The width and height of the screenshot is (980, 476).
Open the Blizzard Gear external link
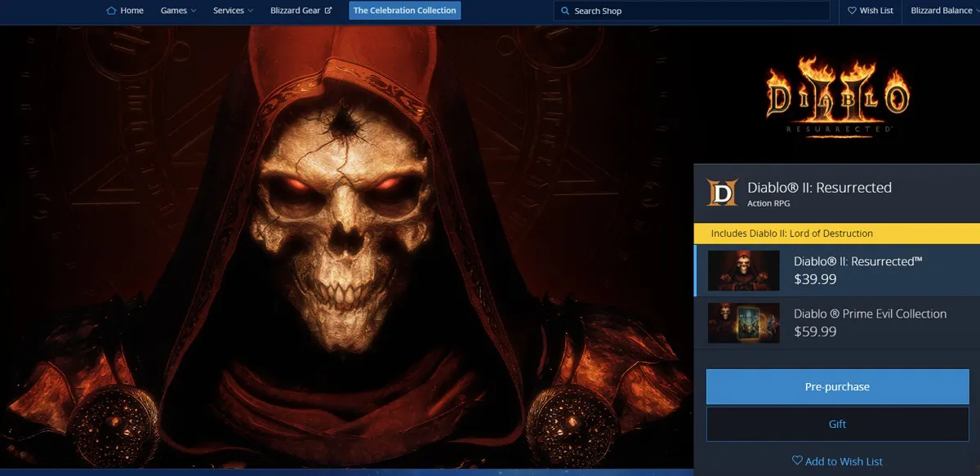301,11
